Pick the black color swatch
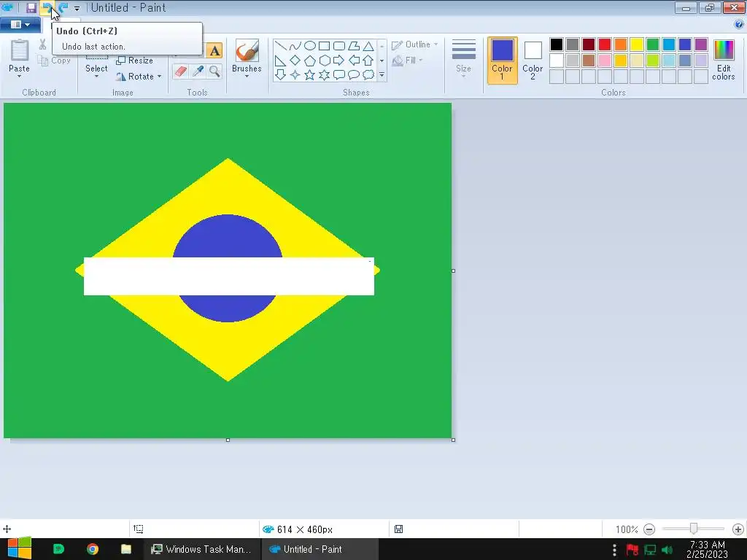This screenshot has height=560, width=747. (557, 44)
